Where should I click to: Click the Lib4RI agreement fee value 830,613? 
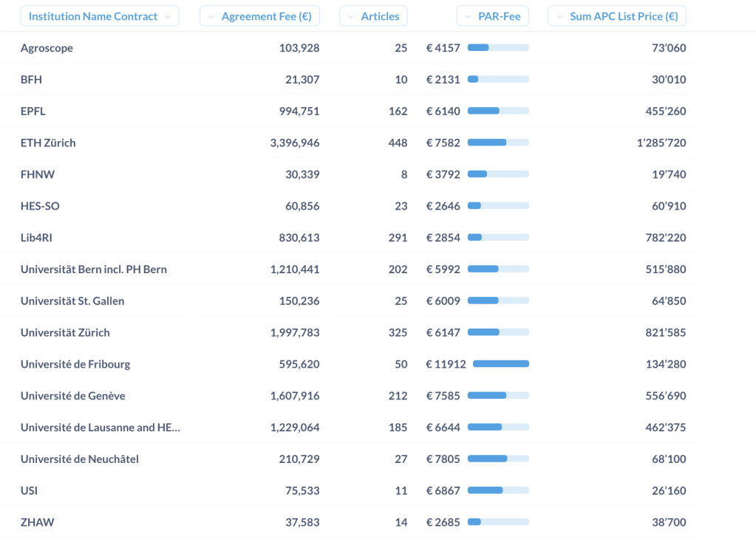click(295, 238)
